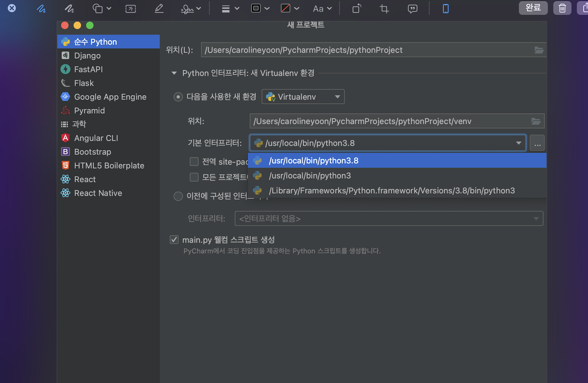Select the Crop tool
This screenshot has width=588, height=383.
pos(384,9)
